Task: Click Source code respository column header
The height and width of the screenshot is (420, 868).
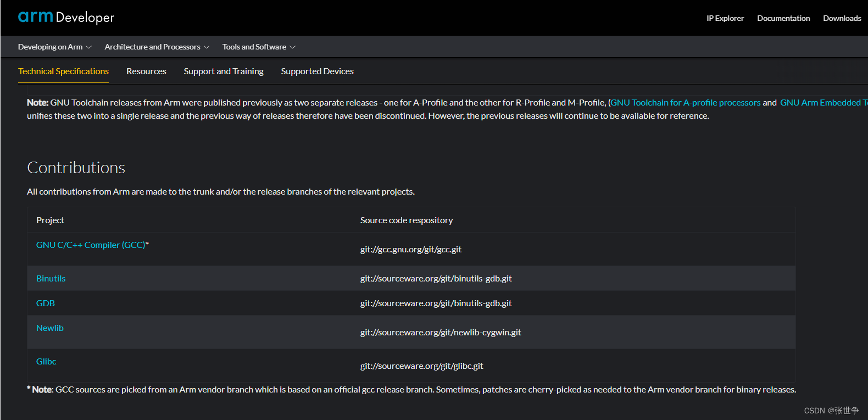Action: point(407,220)
